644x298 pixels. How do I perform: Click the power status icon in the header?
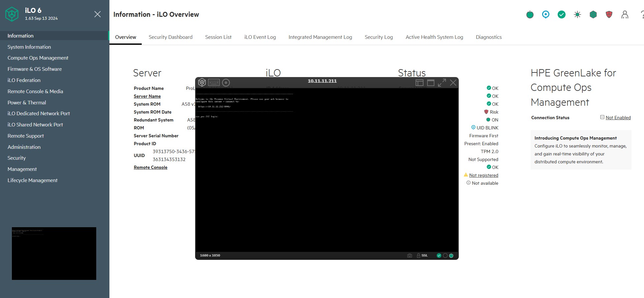530,14
